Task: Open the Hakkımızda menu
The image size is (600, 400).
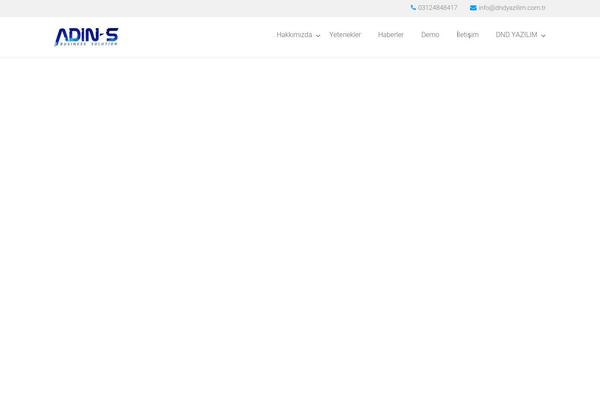Action: click(294, 35)
